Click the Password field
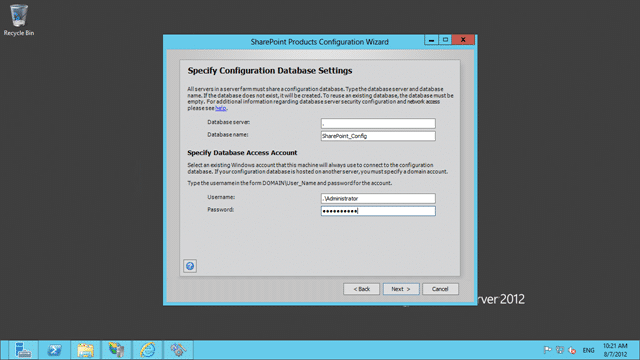The image size is (640, 360). tap(378, 211)
